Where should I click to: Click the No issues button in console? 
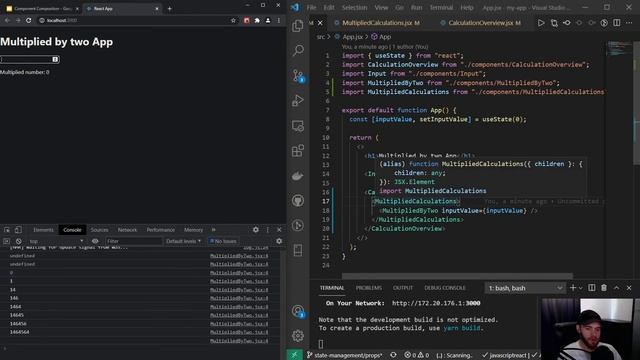pos(223,241)
